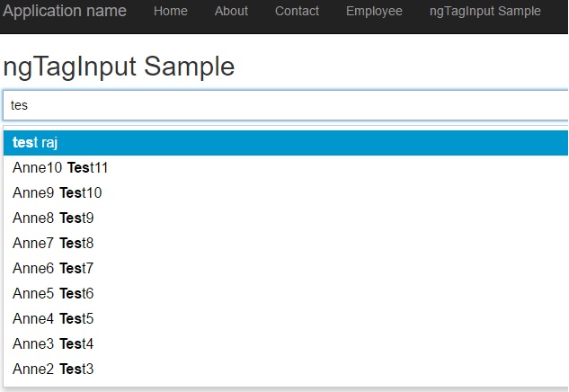The height and width of the screenshot is (392, 569).
Task: Pick 'Anne9 Test10' from autocomplete list
Action: 58,193
